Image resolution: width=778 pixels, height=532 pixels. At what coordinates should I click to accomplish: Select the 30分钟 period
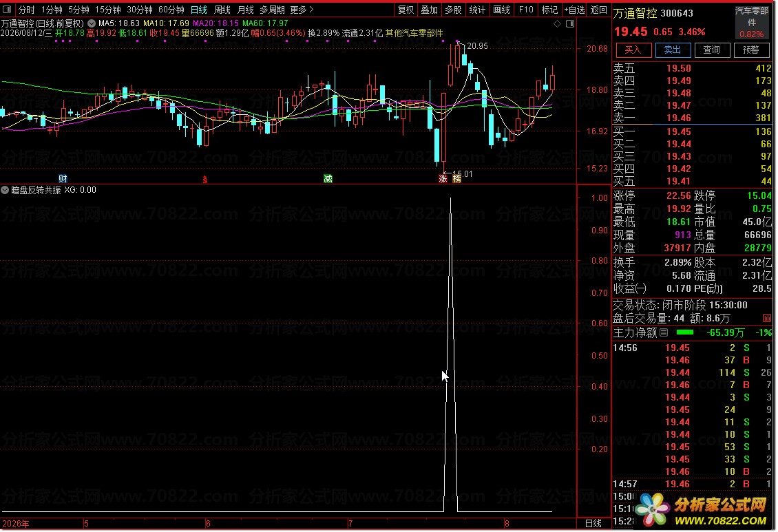click(140, 10)
